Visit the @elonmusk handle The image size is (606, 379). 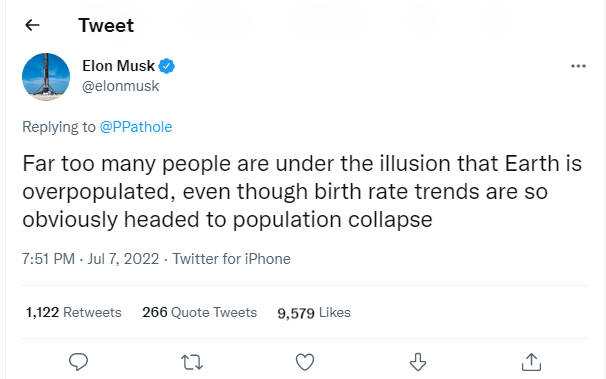pyautogui.click(x=120, y=86)
